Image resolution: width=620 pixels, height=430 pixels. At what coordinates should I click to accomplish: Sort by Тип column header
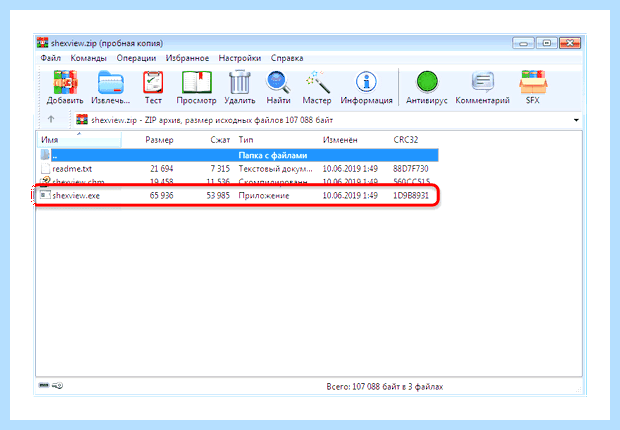tap(246, 140)
